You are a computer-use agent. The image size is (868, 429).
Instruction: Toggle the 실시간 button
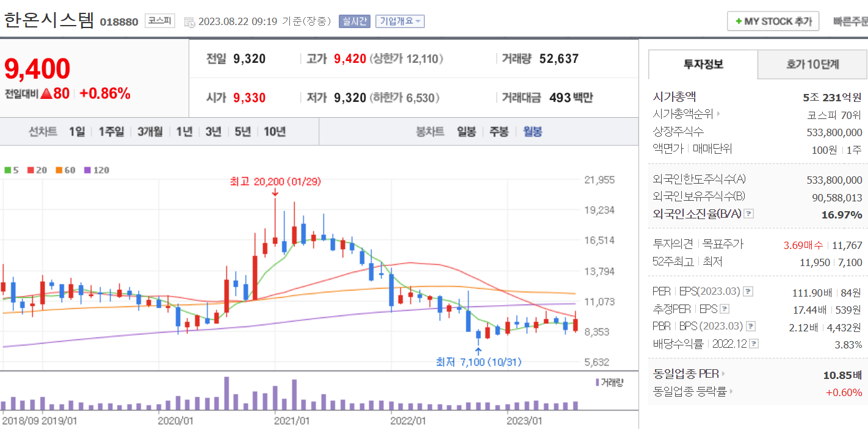click(x=354, y=21)
